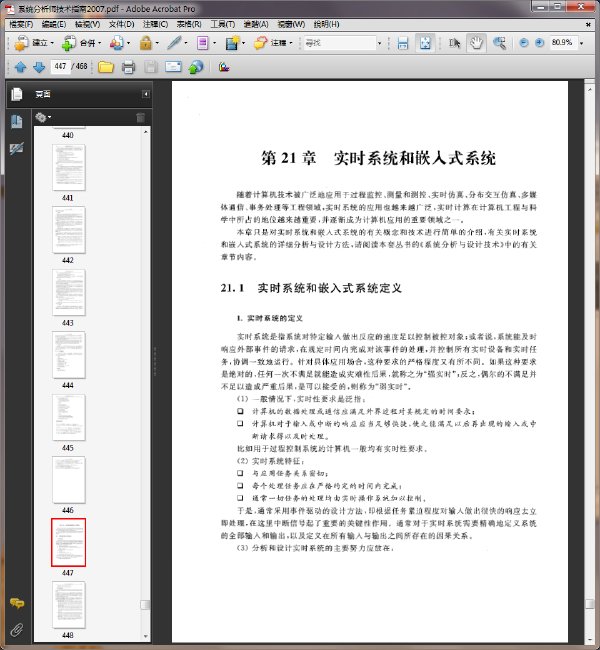Open the search field options arrow
This screenshot has height=650, width=600.
(379, 43)
